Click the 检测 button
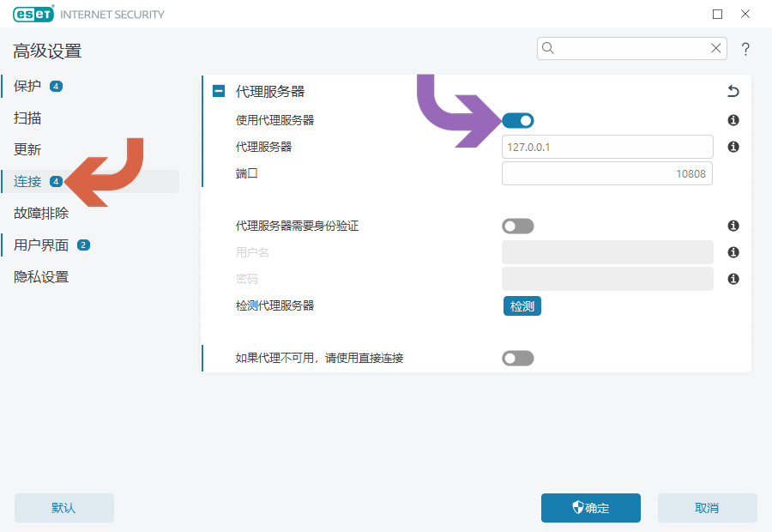This screenshot has height=532, width=772. click(522, 305)
